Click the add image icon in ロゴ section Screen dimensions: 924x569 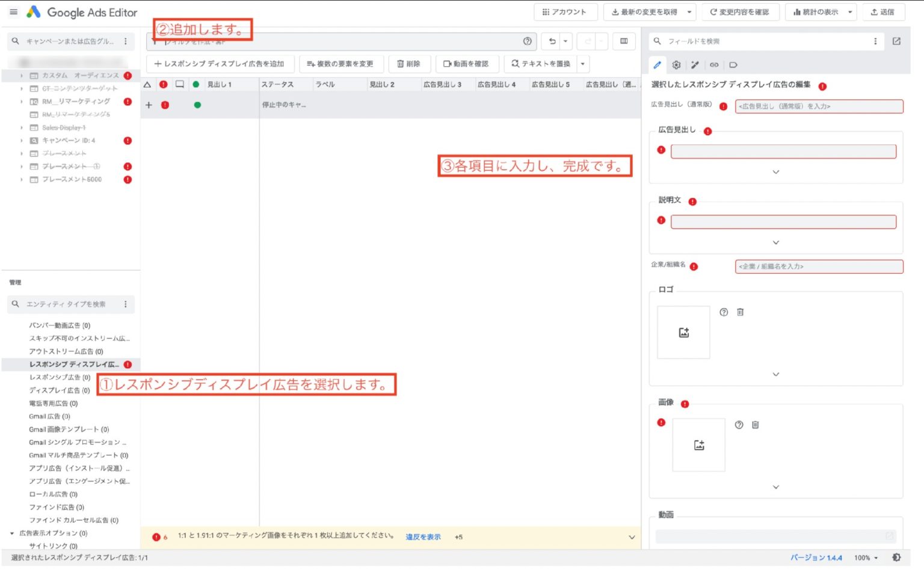(683, 333)
